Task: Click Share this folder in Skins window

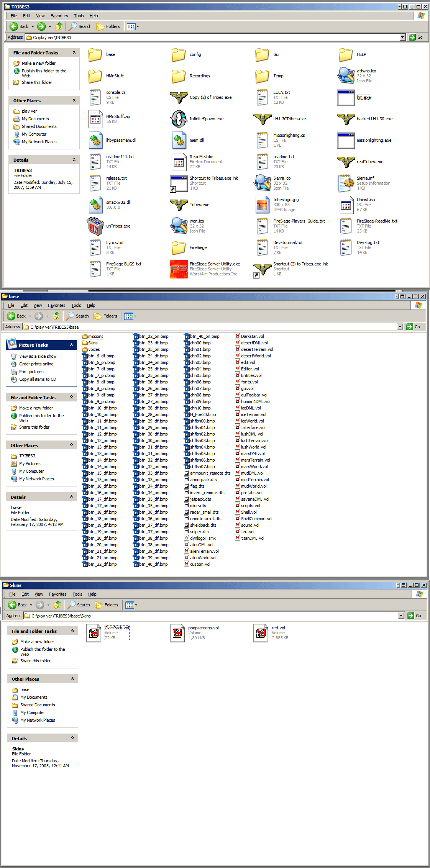Action: (35, 661)
